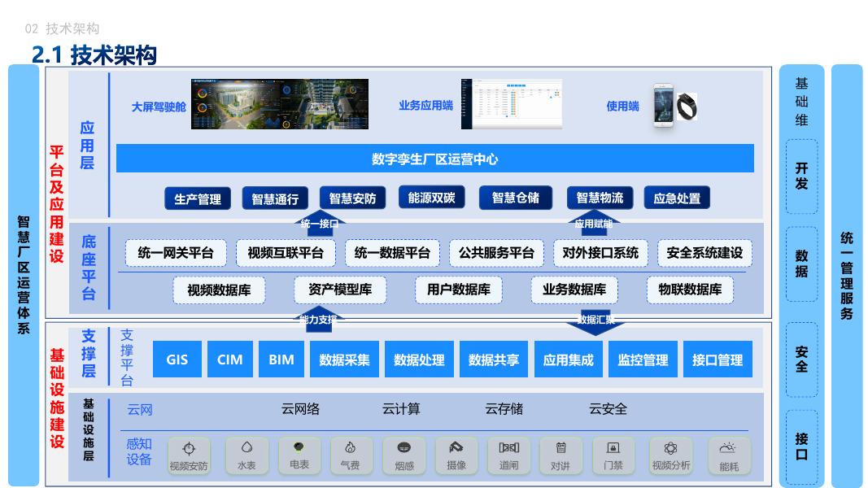Select the 道闸 barrier gate icon

pos(508,456)
